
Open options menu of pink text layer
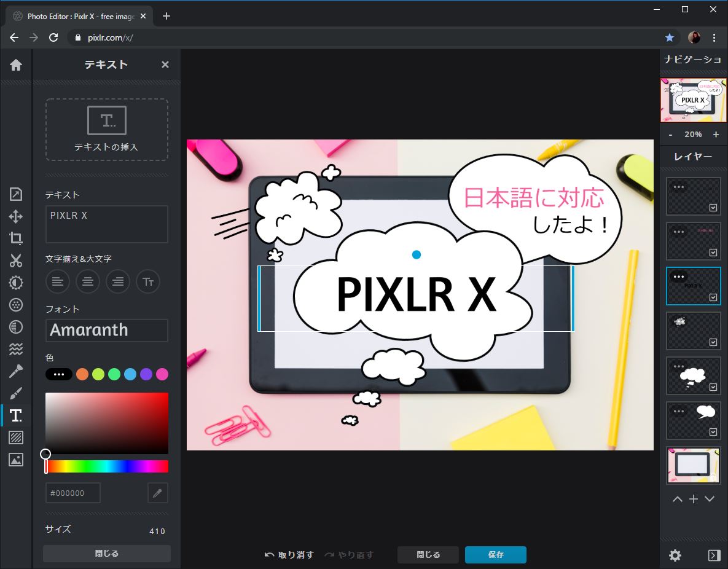point(679,231)
